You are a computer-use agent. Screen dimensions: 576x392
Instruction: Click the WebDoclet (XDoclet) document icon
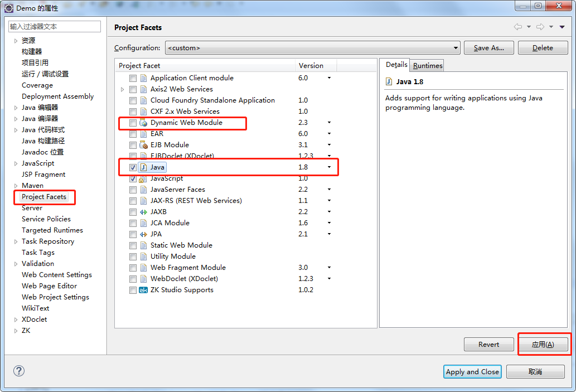144,279
